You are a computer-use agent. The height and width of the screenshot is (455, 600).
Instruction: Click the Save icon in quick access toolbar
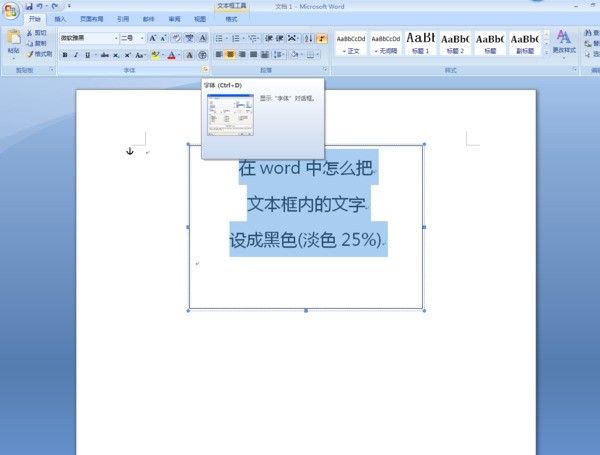coord(30,6)
